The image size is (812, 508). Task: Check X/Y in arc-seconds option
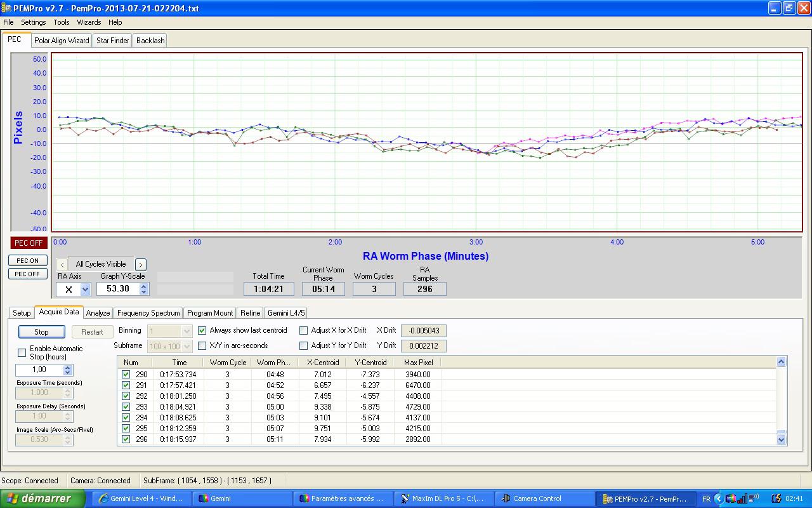click(x=202, y=345)
